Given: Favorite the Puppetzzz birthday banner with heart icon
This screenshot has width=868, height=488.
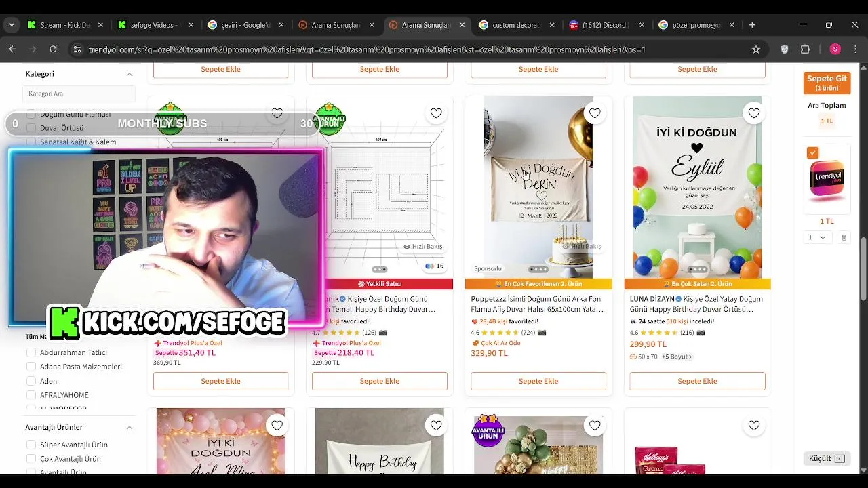Looking at the screenshot, I should (595, 113).
